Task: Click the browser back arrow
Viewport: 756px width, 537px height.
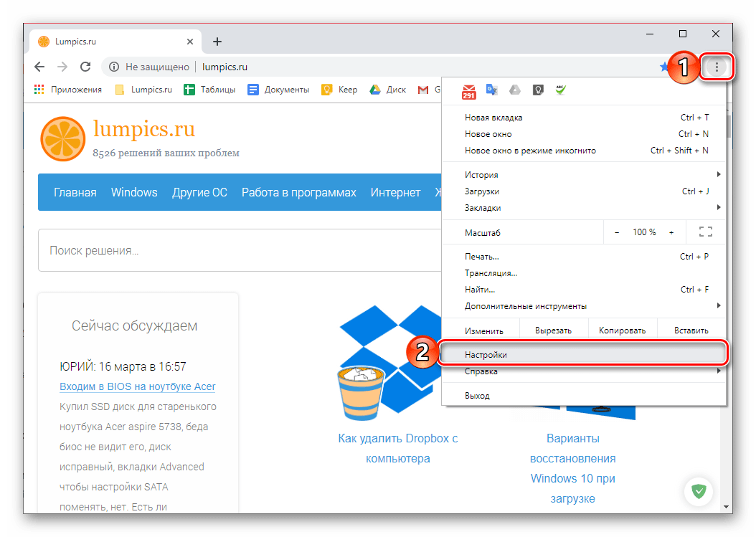Action: click(x=39, y=67)
